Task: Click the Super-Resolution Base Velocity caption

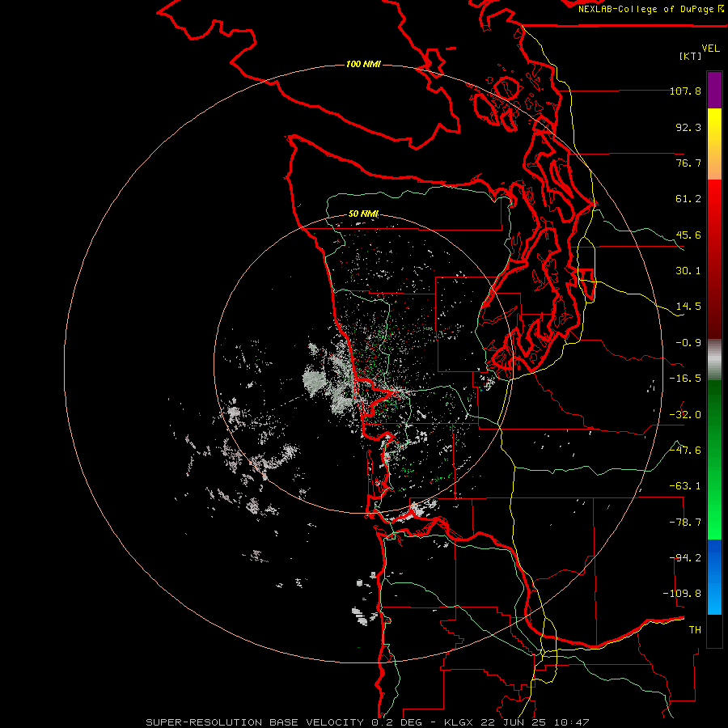Action: [x=368, y=722]
